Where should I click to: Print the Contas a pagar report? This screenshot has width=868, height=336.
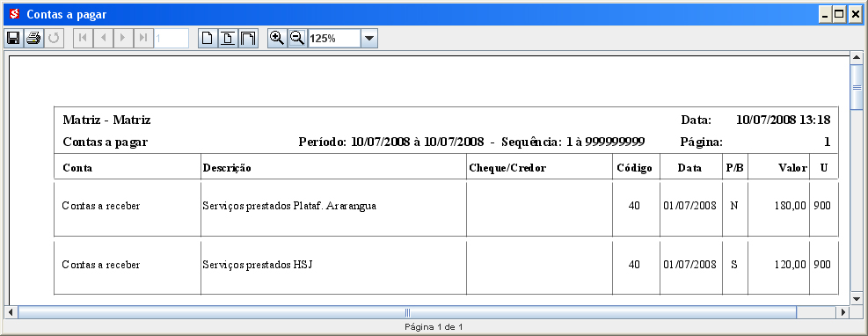coord(33,38)
